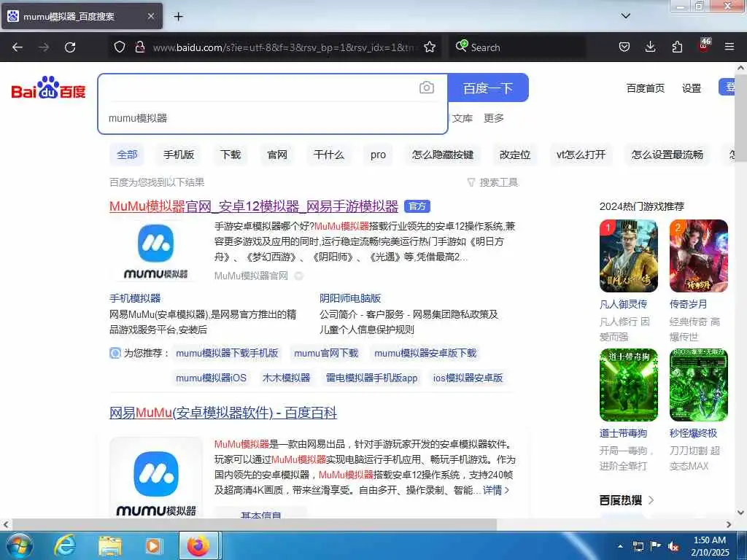Click suggestion mumu模拟器下载手机版
Screen dimensions: 747x560
[227, 353]
